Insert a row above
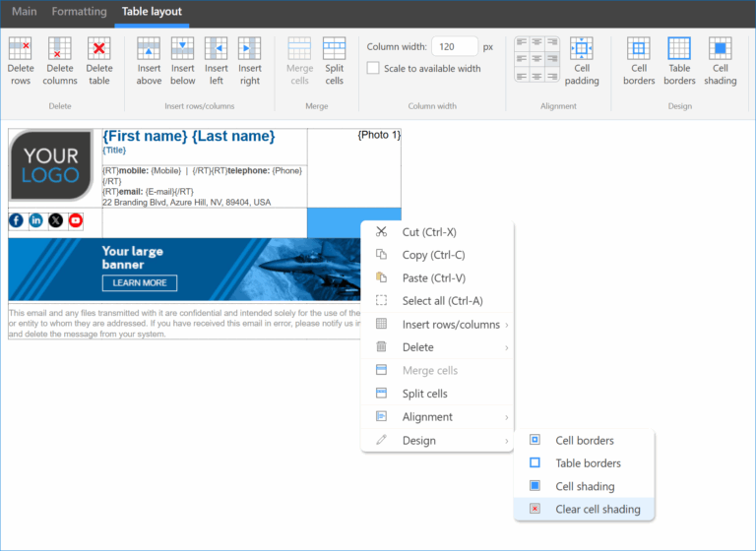Viewport: 756px width, 551px height. (x=149, y=61)
